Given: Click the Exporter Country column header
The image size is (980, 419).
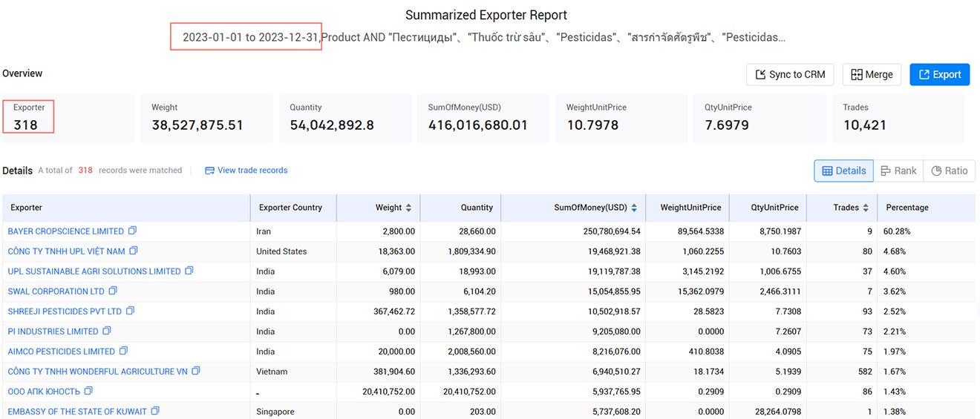Looking at the screenshot, I should pyautogui.click(x=293, y=208).
